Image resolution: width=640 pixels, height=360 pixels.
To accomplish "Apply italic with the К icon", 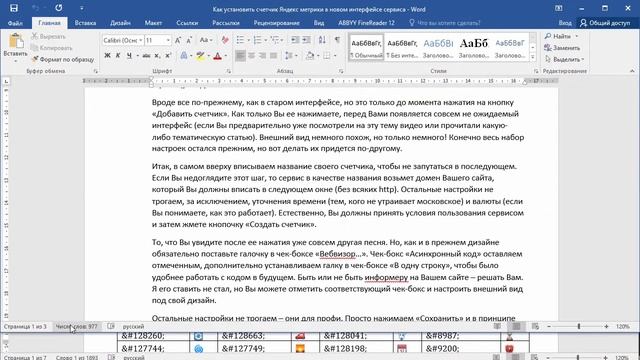I will pos(118,56).
